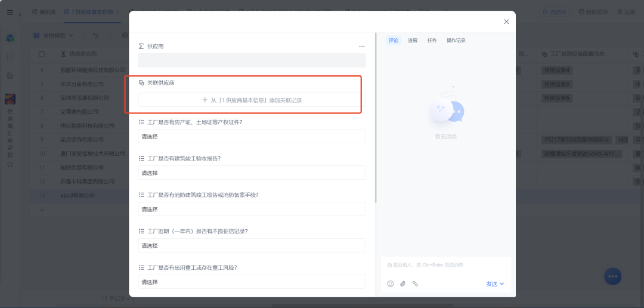Click the link icon in comment toolbar
644x308 pixels.
pos(415,284)
